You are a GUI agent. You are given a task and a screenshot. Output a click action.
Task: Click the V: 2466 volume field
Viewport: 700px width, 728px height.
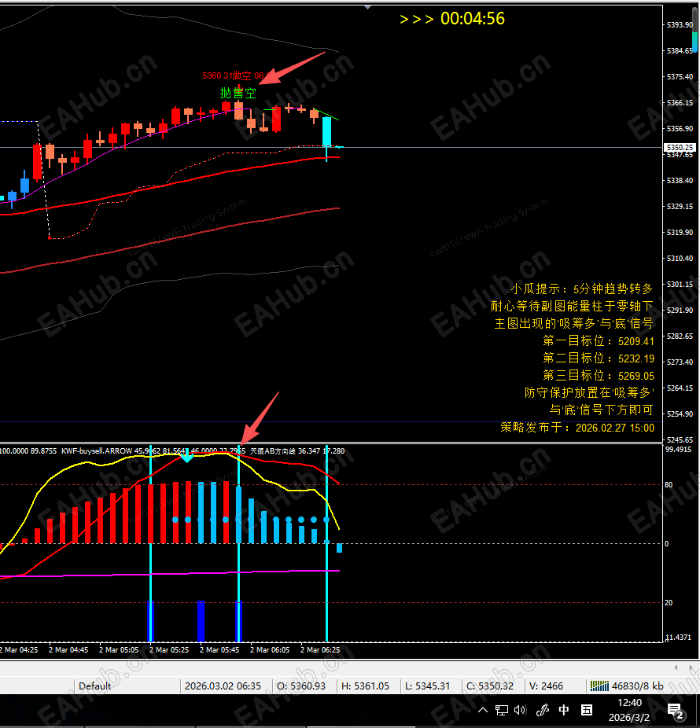pos(546,686)
